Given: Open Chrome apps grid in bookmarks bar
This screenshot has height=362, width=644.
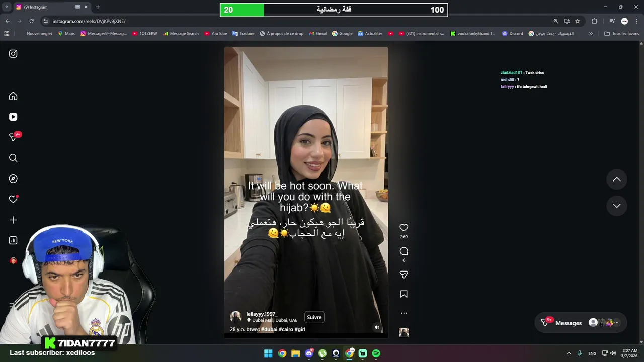Looking at the screenshot, I should point(7,34).
